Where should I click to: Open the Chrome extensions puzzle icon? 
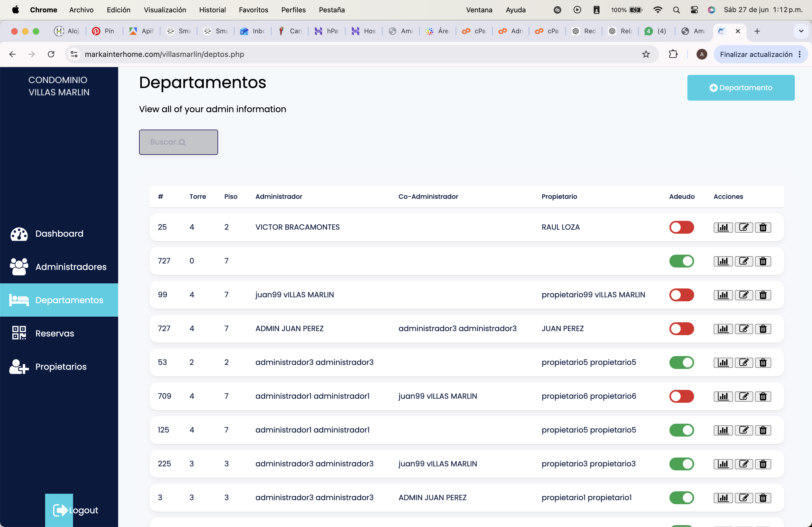pos(673,54)
